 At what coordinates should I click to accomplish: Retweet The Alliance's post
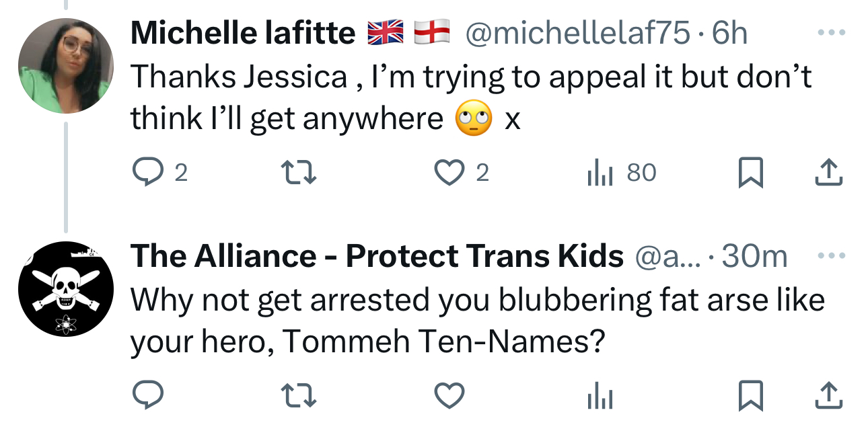[299, 397]
